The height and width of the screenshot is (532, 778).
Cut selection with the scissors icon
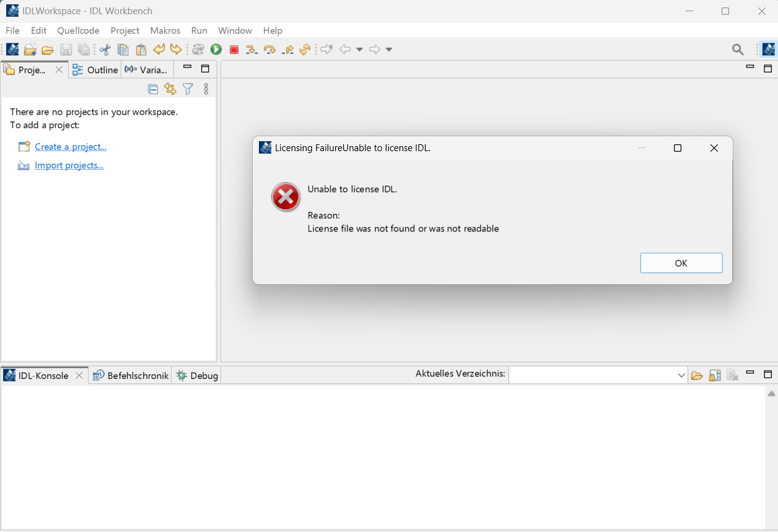105,50
